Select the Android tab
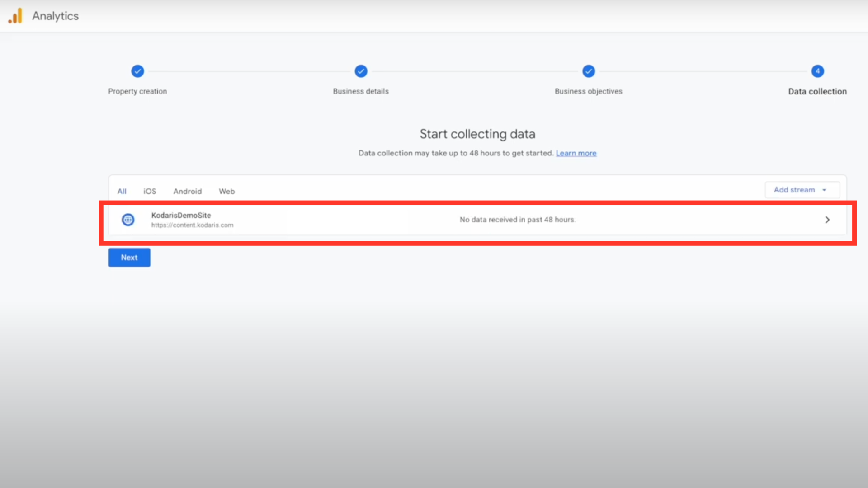This screenshot has height=488, width=868. click(x=187, y=192)
